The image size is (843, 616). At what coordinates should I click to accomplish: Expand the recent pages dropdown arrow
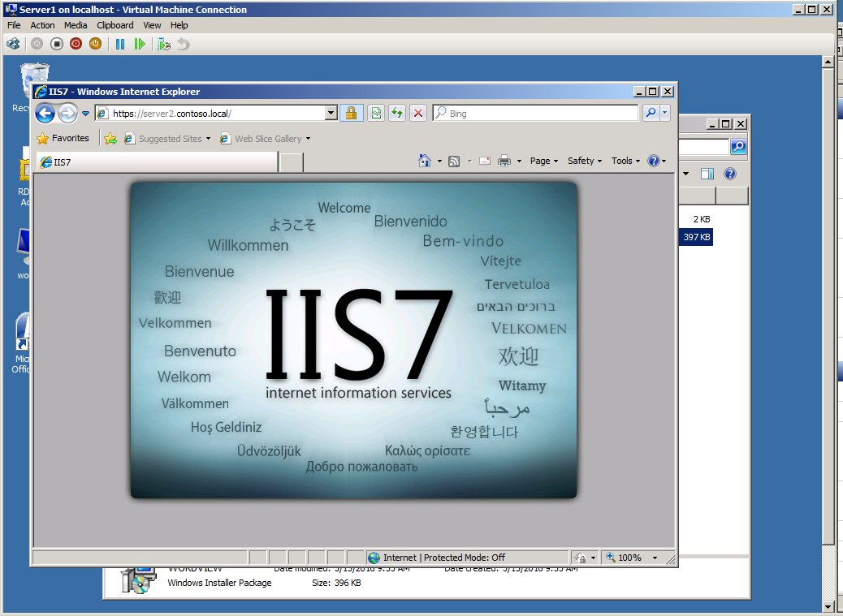pyautogui.click(x=85, y=114)
